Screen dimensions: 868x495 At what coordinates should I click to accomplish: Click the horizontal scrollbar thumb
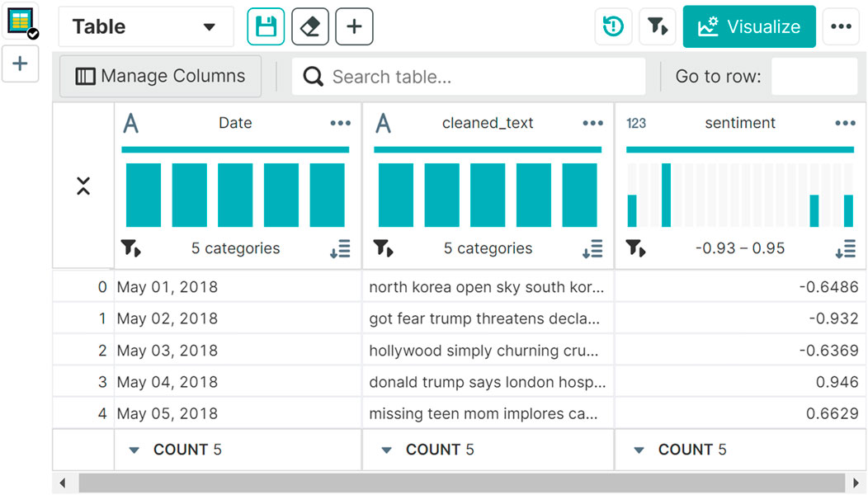tap(462, 483)
